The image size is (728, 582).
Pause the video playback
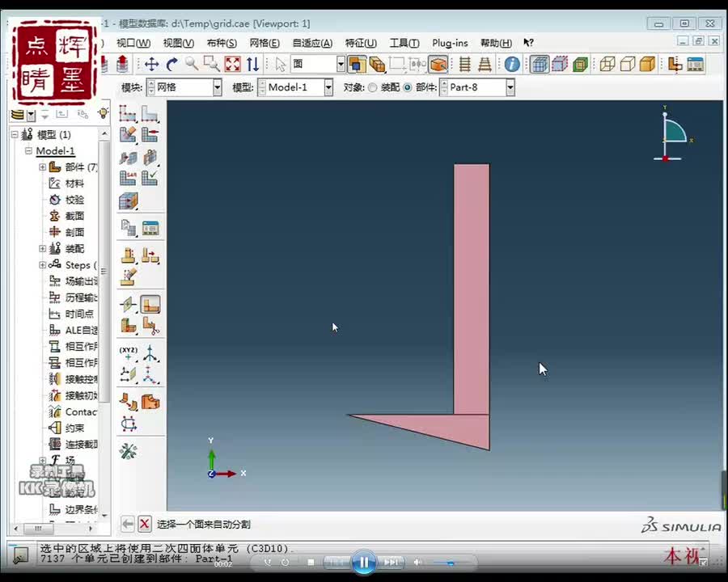click(x=364, y=562)
